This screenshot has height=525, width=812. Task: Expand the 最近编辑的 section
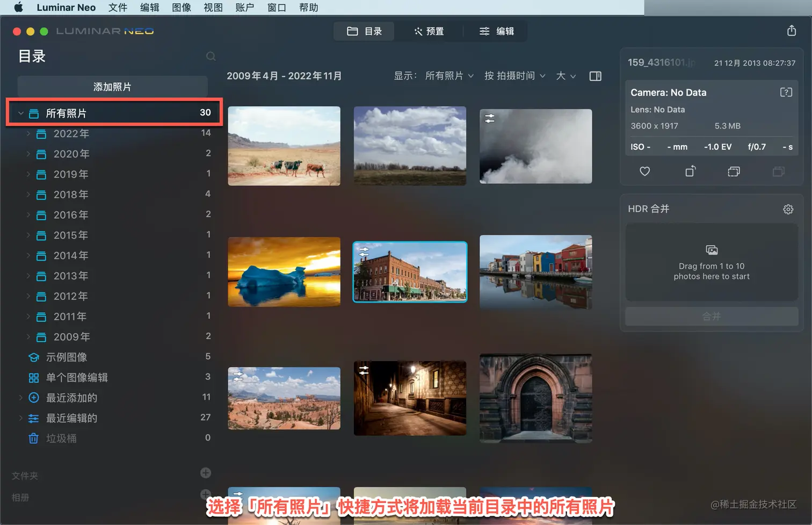tap(21, 418)
